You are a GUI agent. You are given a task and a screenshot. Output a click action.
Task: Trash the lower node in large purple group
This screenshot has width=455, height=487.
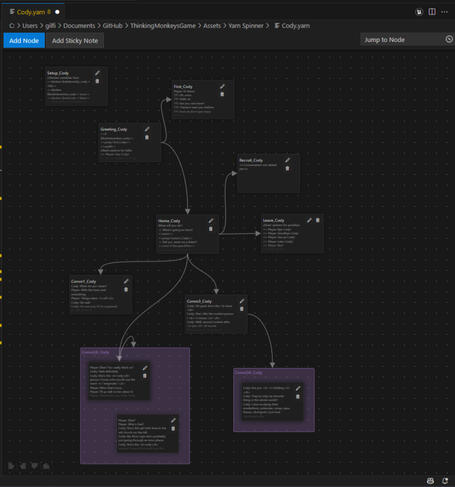(x=173, y=428)
